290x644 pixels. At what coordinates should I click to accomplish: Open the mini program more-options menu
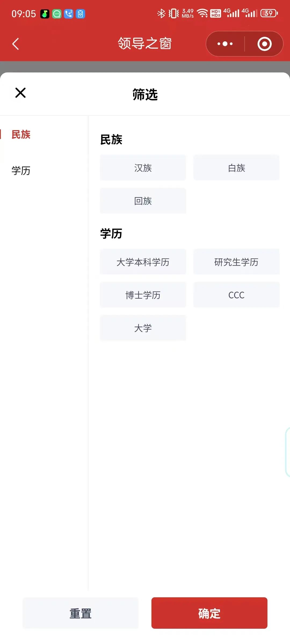click(x=225, y=44)
